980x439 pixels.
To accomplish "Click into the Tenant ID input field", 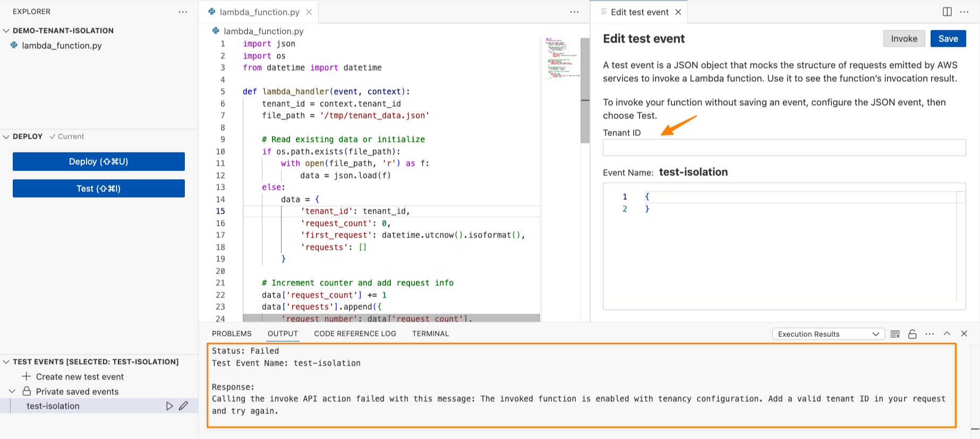I will [x=784, y=148].
